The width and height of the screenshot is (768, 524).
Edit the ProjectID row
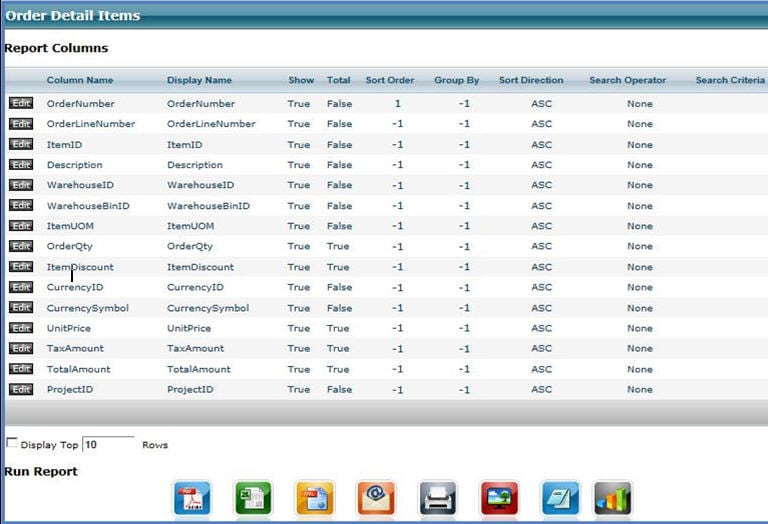[21, 389]
